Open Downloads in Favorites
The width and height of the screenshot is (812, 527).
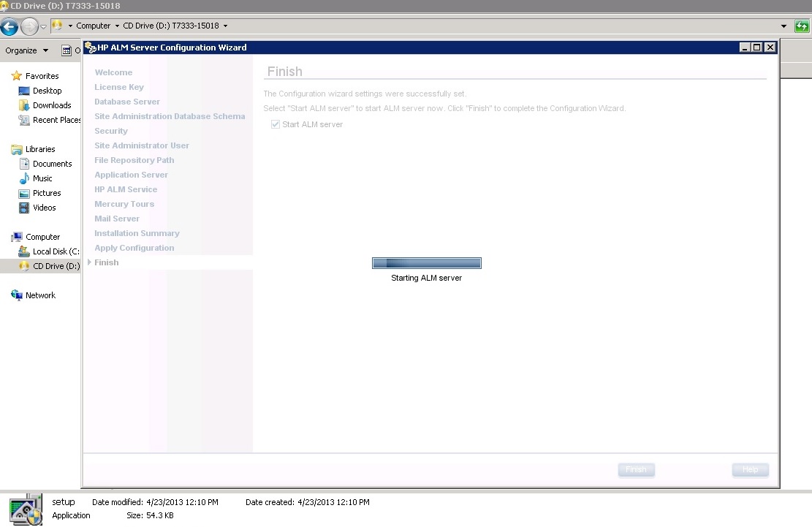click(52, 105)
